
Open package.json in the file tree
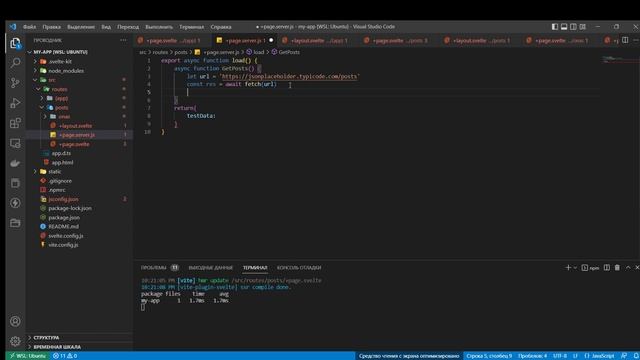tap(64, 218)
